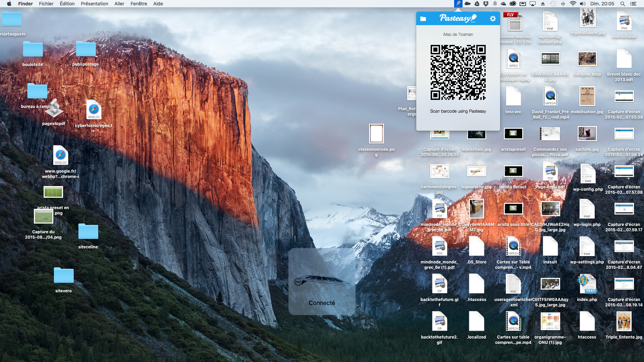
Task: Open Notification Center list icon
Action: (633, 4)
